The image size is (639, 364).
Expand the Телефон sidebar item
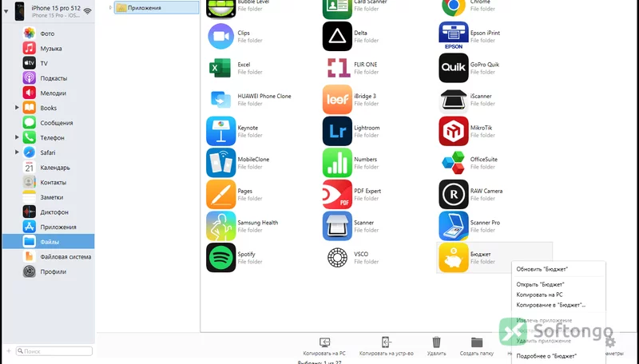click(x=17, y=137)
